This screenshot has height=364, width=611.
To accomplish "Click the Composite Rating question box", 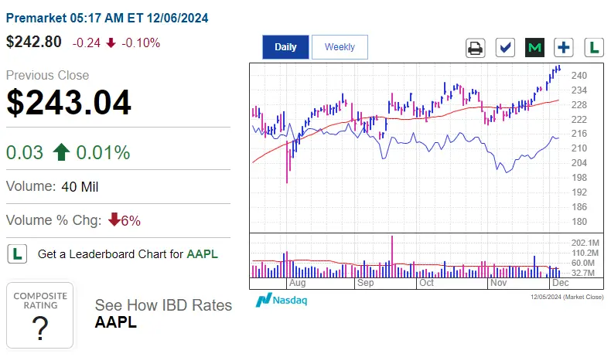I will point(39,315).
